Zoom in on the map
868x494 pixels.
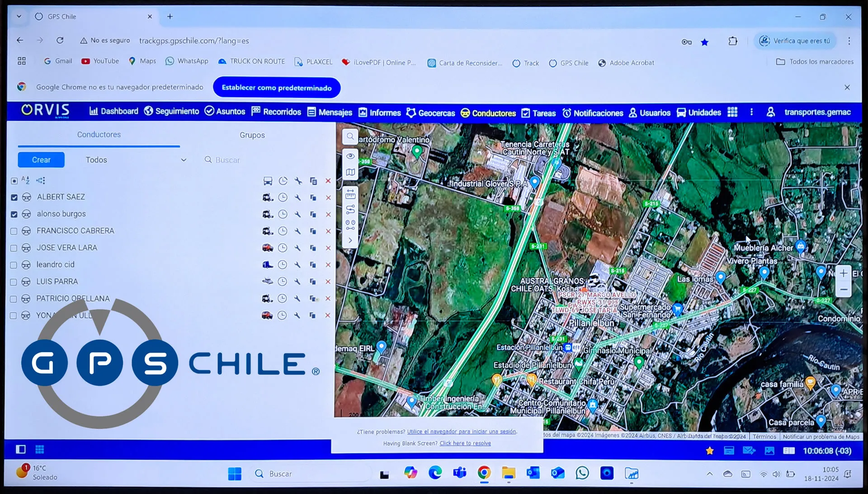(x=843, y=273)
